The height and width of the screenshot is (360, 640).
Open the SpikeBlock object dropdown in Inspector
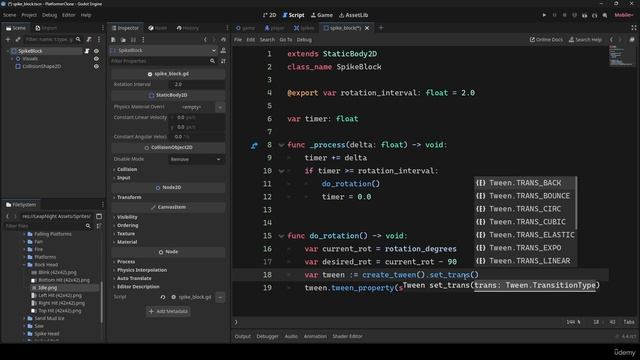point(163,50)
